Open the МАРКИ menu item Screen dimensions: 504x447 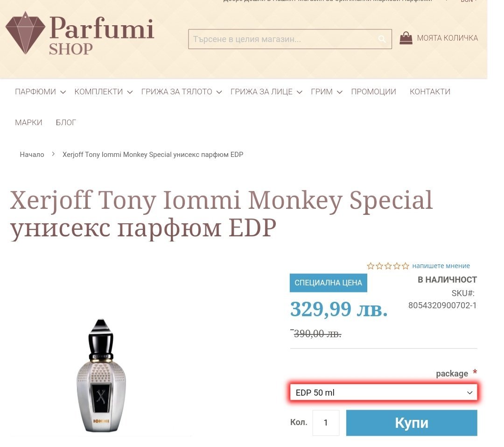tap(28, 122)
